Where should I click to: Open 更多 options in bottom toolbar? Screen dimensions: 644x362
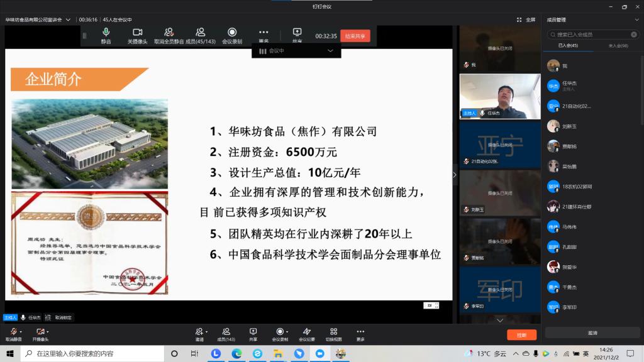point(360,332)
